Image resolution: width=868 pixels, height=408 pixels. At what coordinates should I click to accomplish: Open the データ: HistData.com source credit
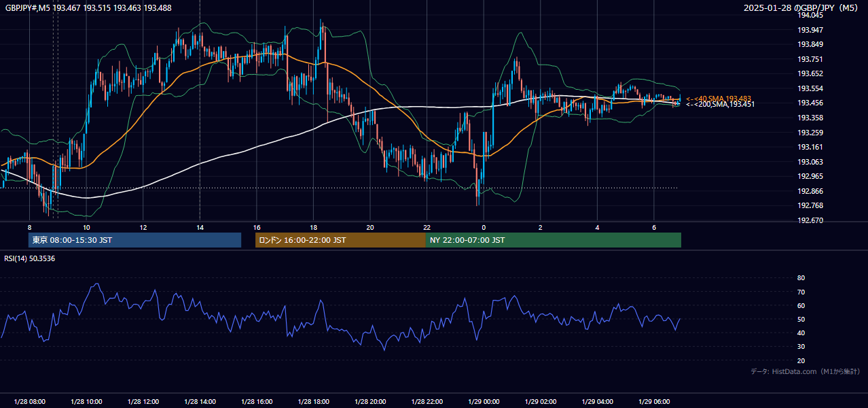(x=806, y=371)
